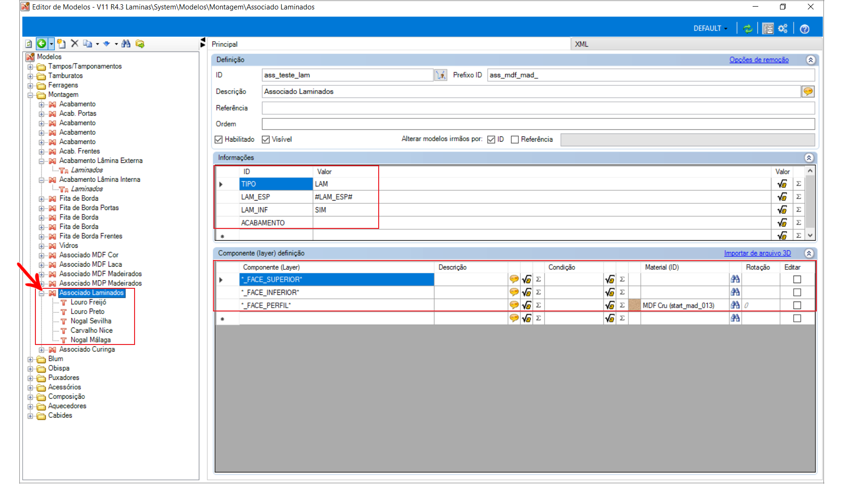Click the new model icon in tree toolbar
848x504 pixels.
pos(61,43)
